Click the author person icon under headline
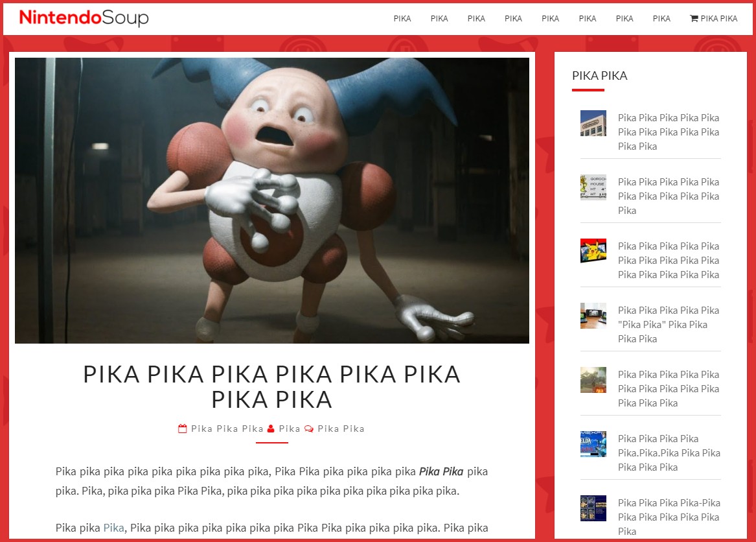The height and width of the screenshot is (542, 756). (x=271, y=429)
